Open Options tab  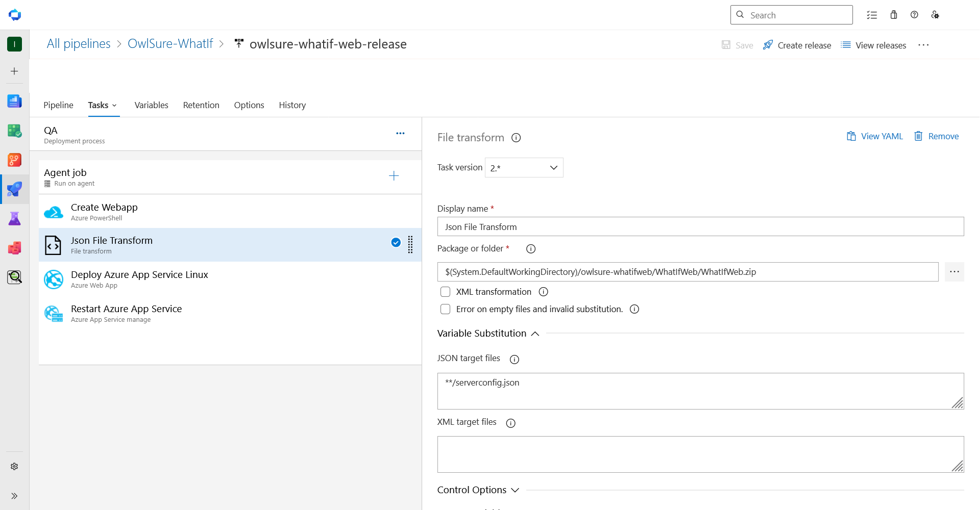[249, 105]
